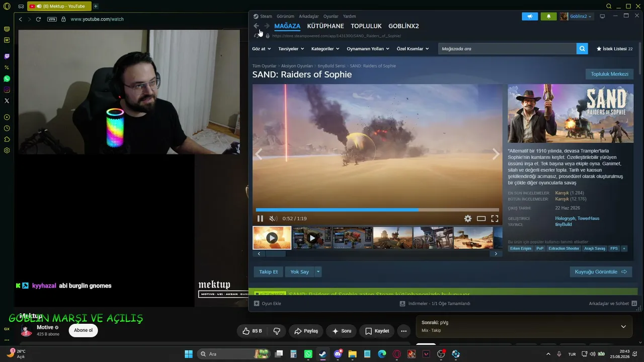Click the Soru button on YouTube
644x362 pixels.
[x=342, y=331]
